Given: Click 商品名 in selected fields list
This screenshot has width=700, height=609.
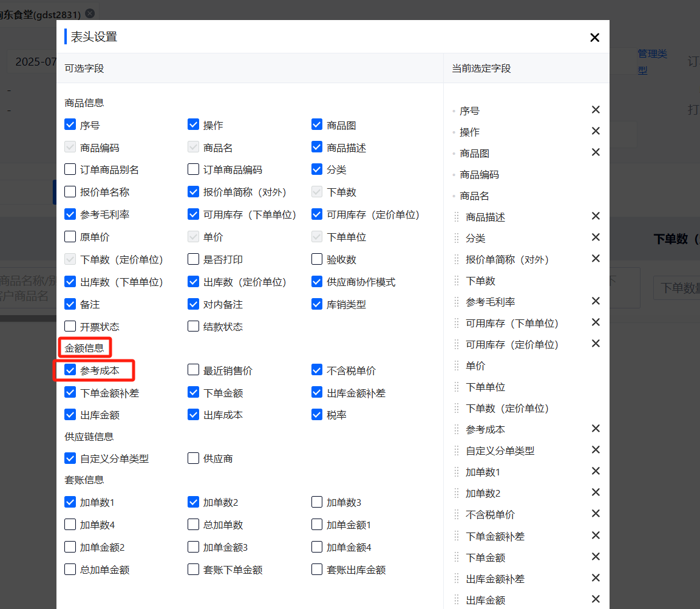Looking at the screenshot, I should [474, 196].
